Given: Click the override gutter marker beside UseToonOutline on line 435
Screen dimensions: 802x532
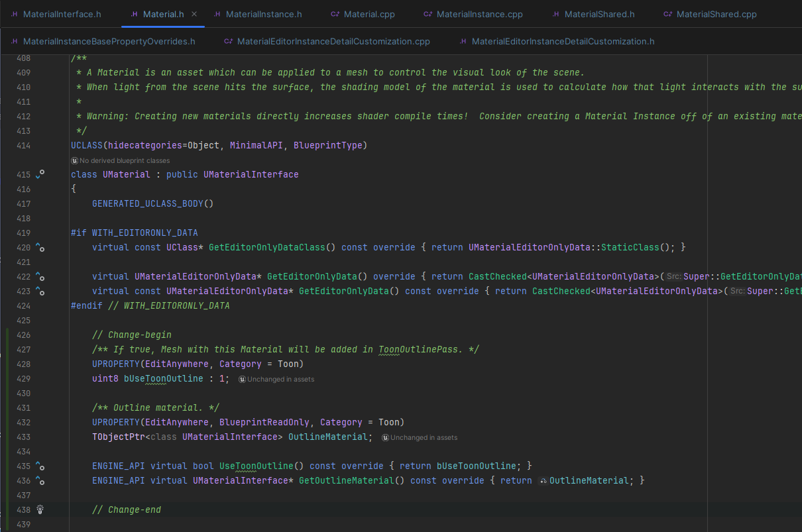Looking at the screenshot, I should point(40,466).
